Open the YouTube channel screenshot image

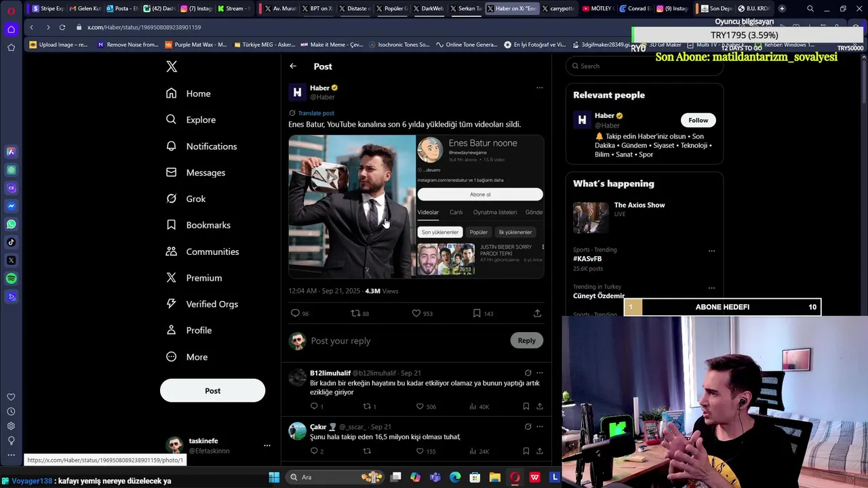(480, 207)
